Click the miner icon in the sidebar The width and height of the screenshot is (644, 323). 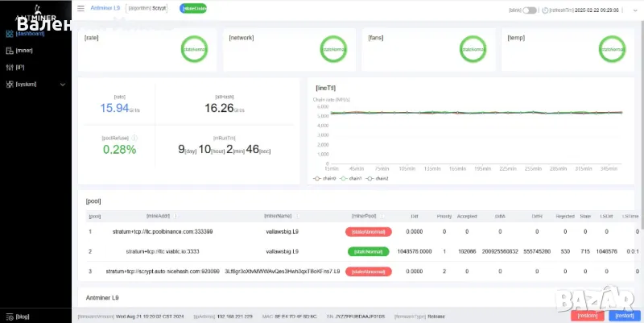[x=8, y=50]
